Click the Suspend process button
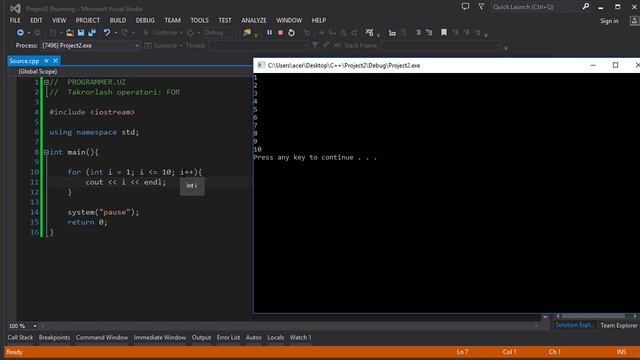Viewport: 640px width, 360px height. click(x=161, y=46)
